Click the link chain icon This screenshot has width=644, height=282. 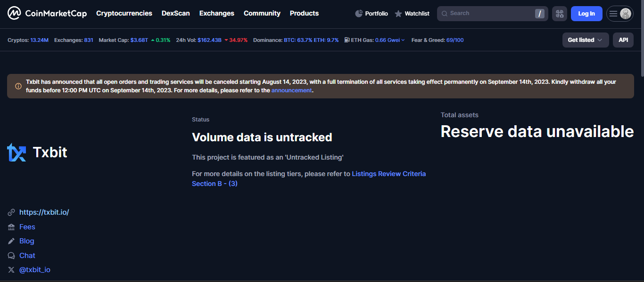pyautogui.click(x=11, y=212)
